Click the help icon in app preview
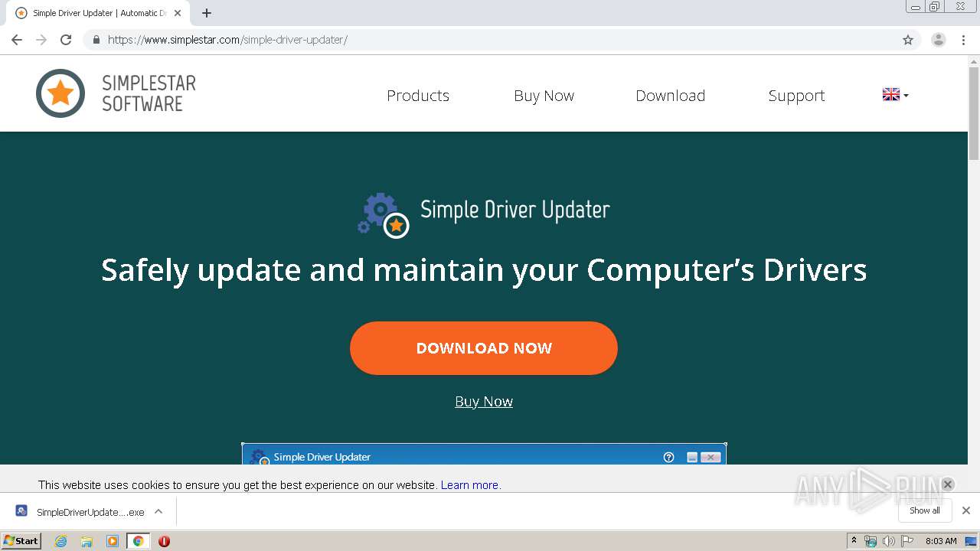Viewport: 980px width, 551px height. point(668,457)
